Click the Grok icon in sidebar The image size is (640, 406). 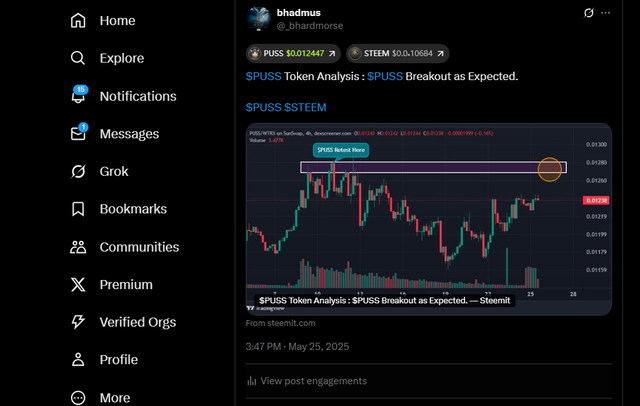point(78,171)
